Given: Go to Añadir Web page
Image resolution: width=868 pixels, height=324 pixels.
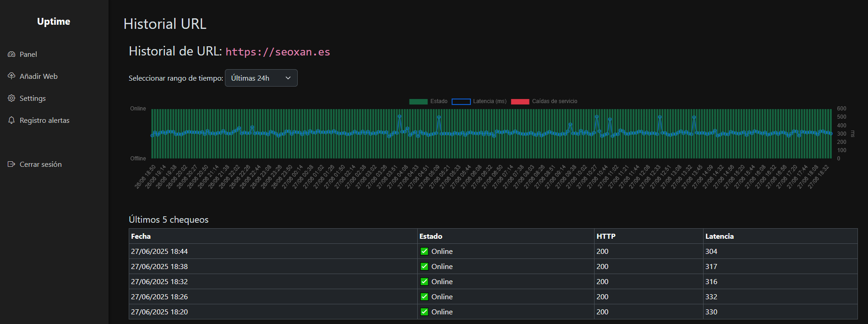Looking at the screenshot, I should [38, 76].
